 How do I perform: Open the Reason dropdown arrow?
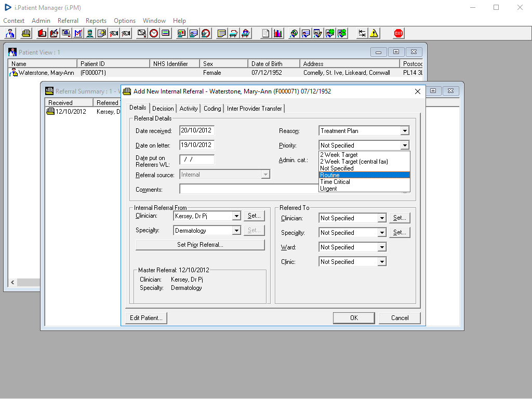404,131
